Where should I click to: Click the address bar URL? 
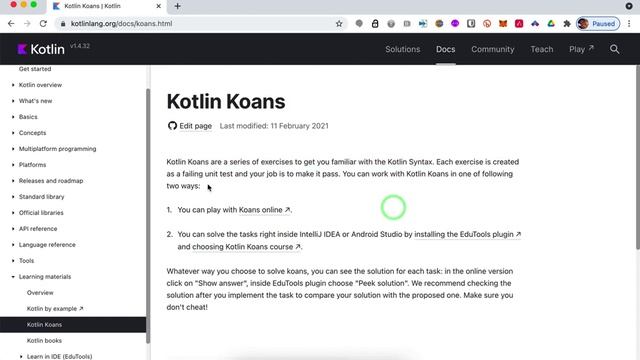click(x=121, y=24)
